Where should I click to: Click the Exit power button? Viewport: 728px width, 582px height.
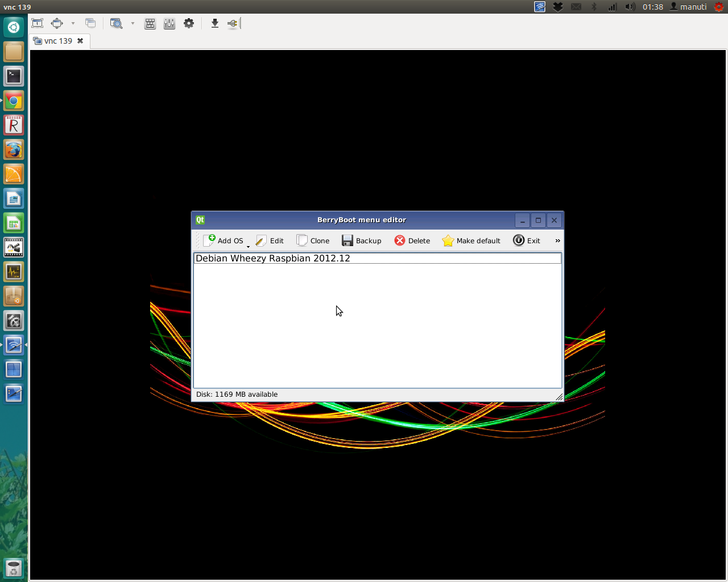pyautogui.click(x=526, y=240)
